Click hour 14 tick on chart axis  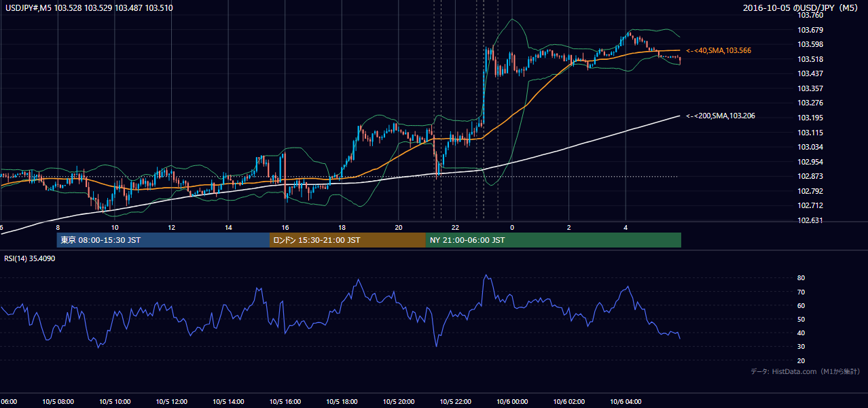[x=228, y=227]
